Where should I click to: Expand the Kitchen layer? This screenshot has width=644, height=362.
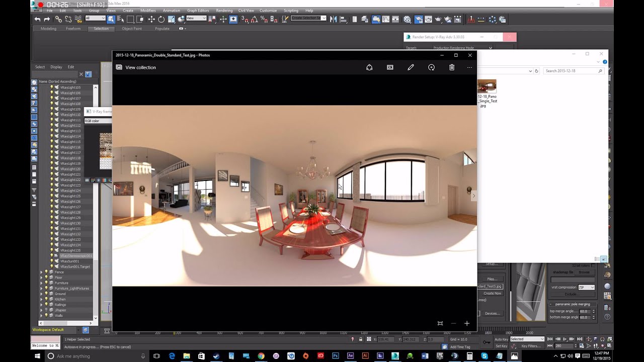41,299
